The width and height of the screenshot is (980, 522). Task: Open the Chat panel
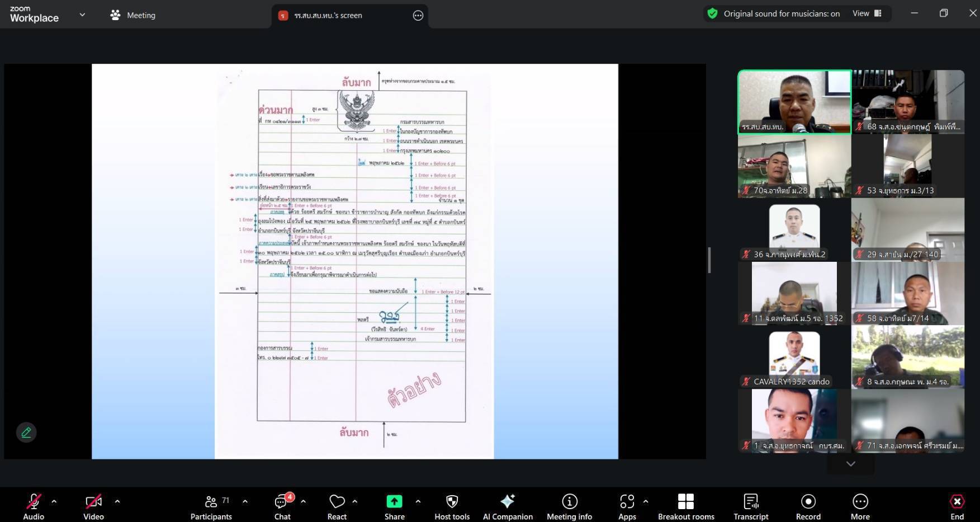pos(282,506)
